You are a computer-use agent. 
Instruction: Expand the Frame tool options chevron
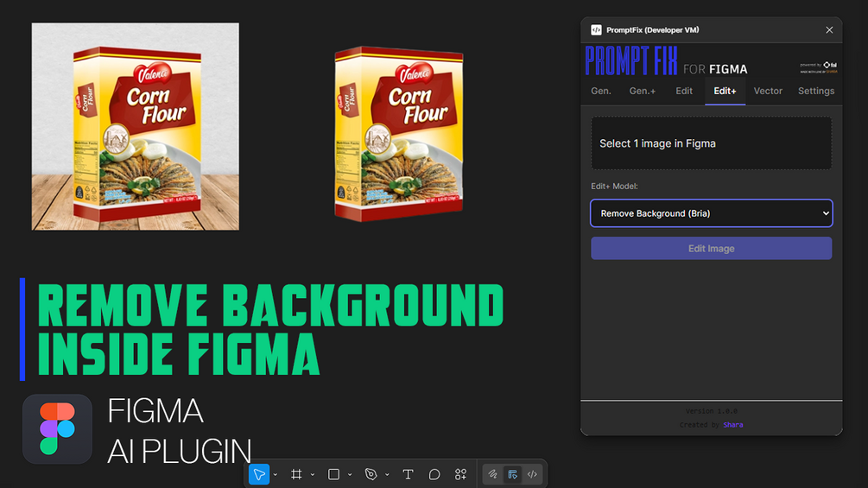312,475
